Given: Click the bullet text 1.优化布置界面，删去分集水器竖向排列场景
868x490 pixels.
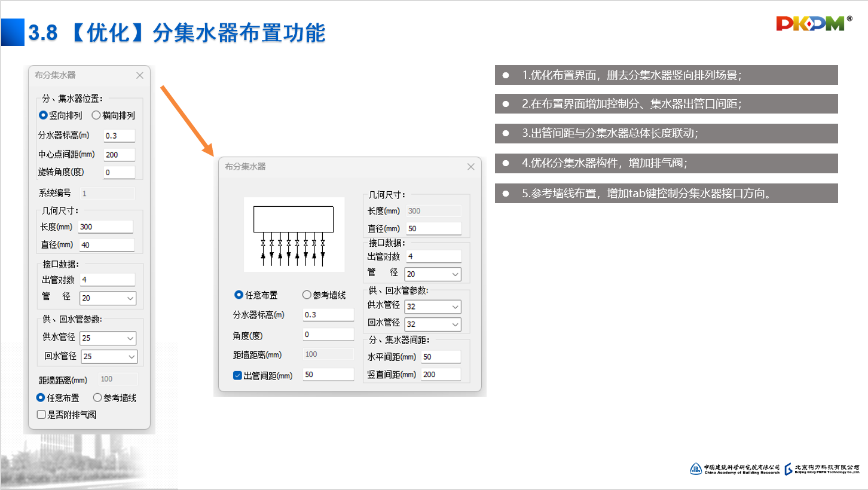Looking at the screenshot, I should 632,75.
